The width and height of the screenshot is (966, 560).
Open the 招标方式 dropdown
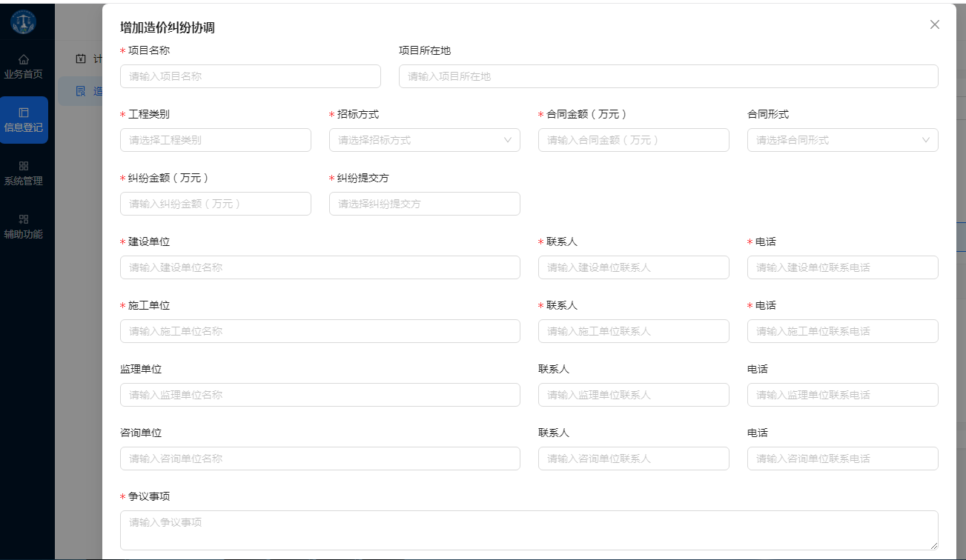coord(425,140)
